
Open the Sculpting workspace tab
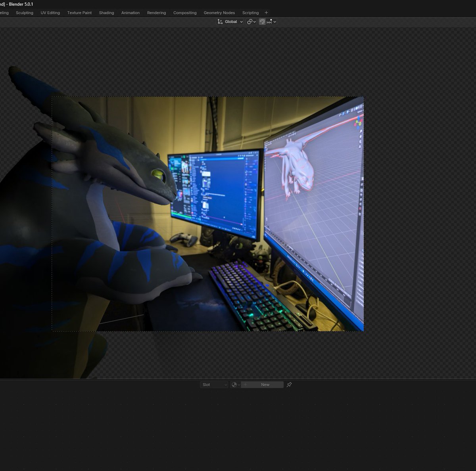(25, 13)
